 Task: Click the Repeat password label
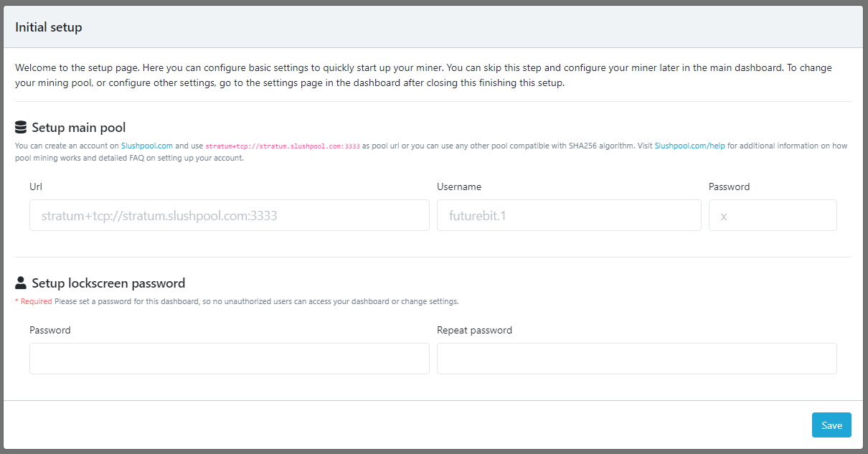[475, 331]
